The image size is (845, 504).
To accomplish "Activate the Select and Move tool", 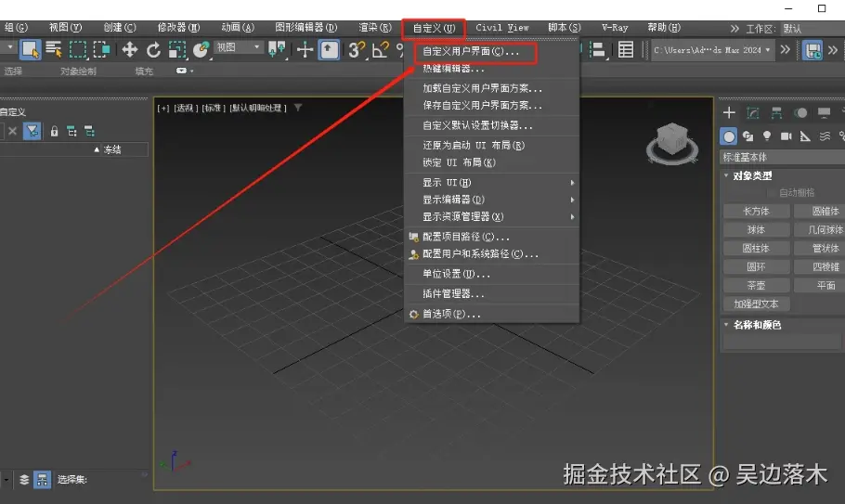I will (129, 50).
